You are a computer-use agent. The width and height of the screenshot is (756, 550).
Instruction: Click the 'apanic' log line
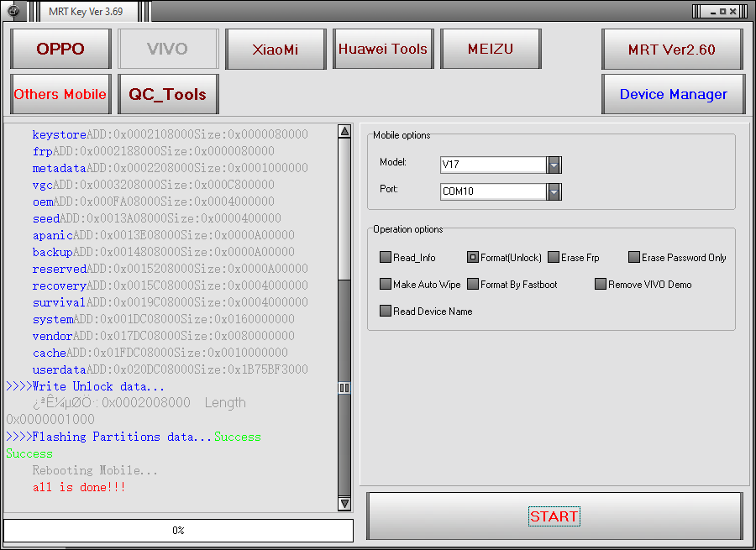point(164,235)
